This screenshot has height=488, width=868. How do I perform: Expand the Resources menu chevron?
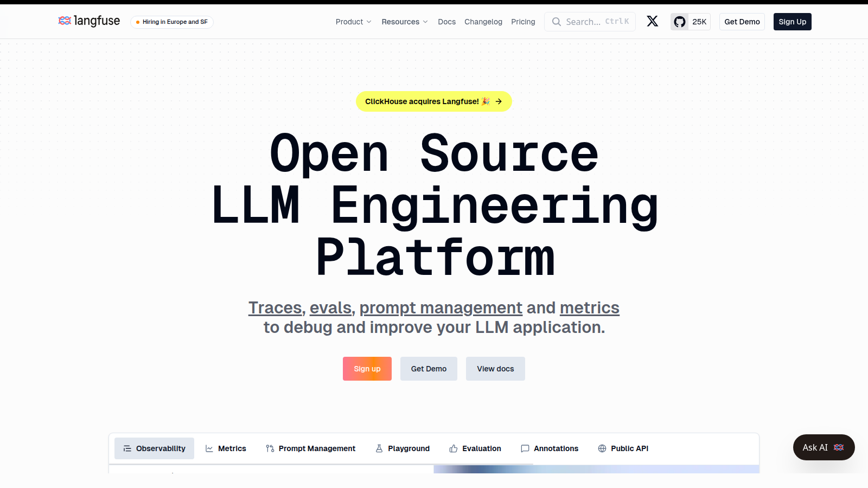425,22
